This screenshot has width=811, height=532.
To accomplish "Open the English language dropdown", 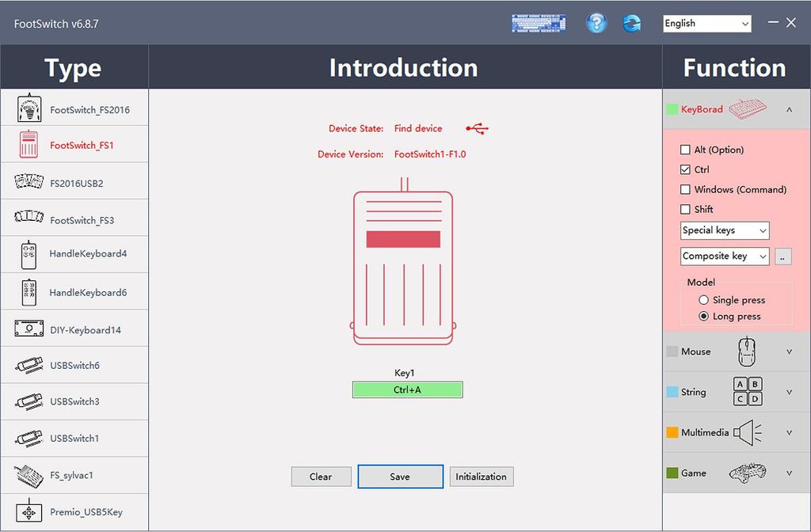I will [x=706, y=24].
